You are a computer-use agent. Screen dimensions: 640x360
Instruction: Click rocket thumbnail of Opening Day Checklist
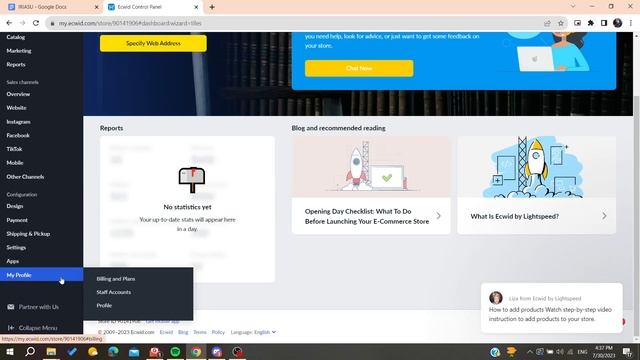371,167
